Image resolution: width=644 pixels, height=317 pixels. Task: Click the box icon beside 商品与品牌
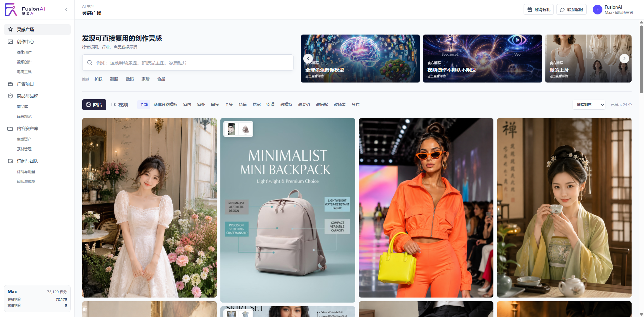(10, 96)
